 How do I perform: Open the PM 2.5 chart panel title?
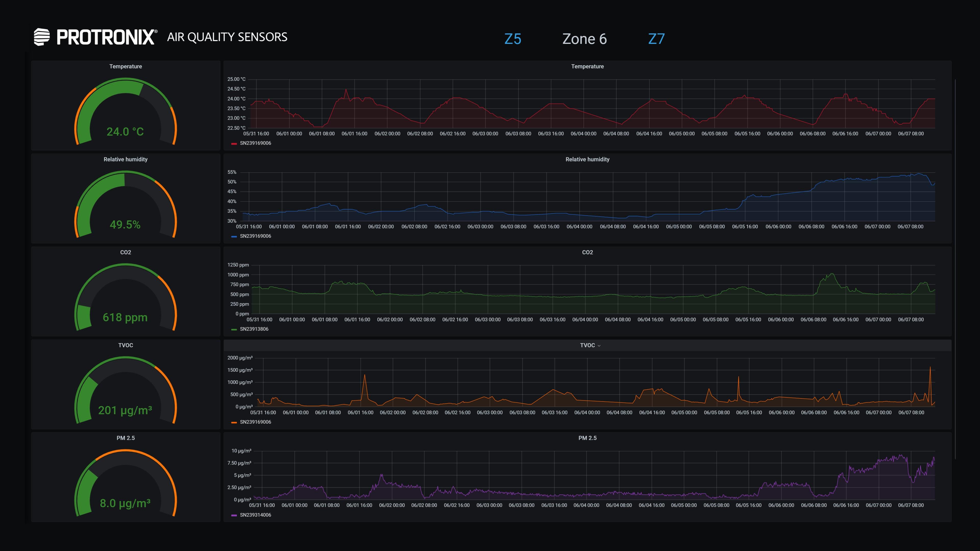click(x=587, y=438)
